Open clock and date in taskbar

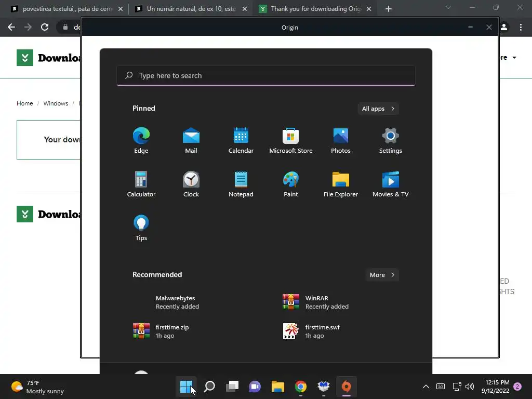[495, 387]
